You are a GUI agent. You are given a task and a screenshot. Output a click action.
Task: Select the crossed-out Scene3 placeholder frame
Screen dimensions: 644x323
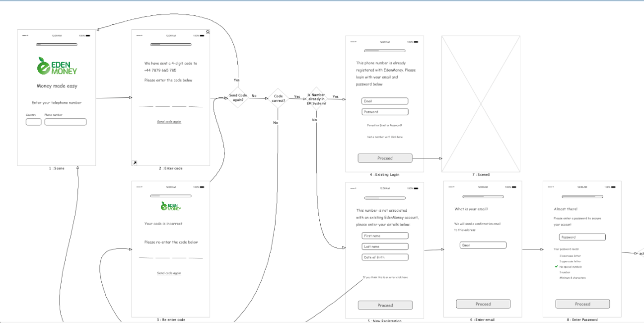pos(481,104)
